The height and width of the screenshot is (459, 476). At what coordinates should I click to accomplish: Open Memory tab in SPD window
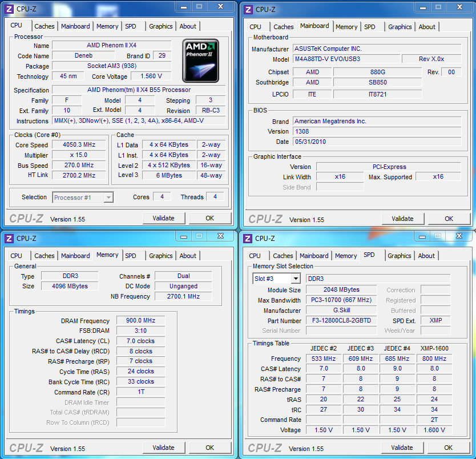pos(346,256)
